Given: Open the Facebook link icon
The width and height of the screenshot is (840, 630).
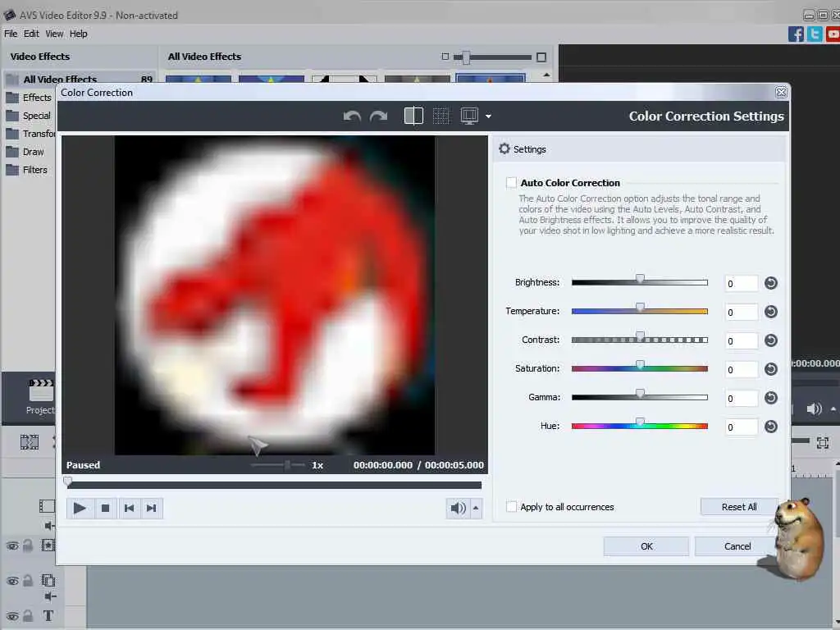Looking at the screenshot, I should (796, 34).
